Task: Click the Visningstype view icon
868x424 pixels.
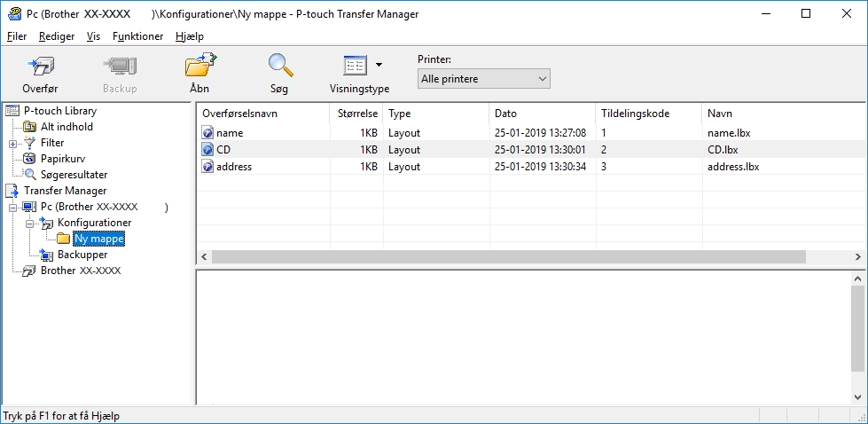Action: [x=355, y=66]
